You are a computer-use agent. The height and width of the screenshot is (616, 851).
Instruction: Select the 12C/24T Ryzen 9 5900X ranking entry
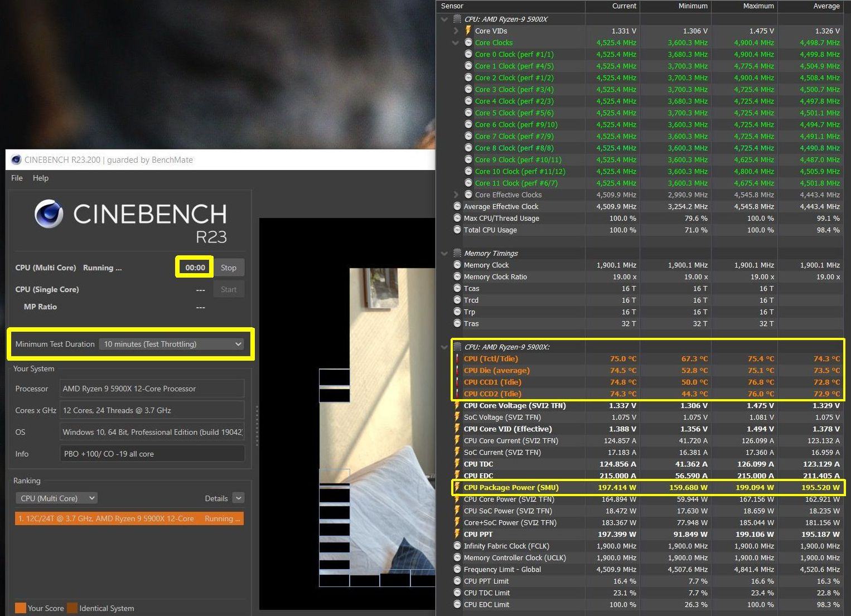pos(129,518)
